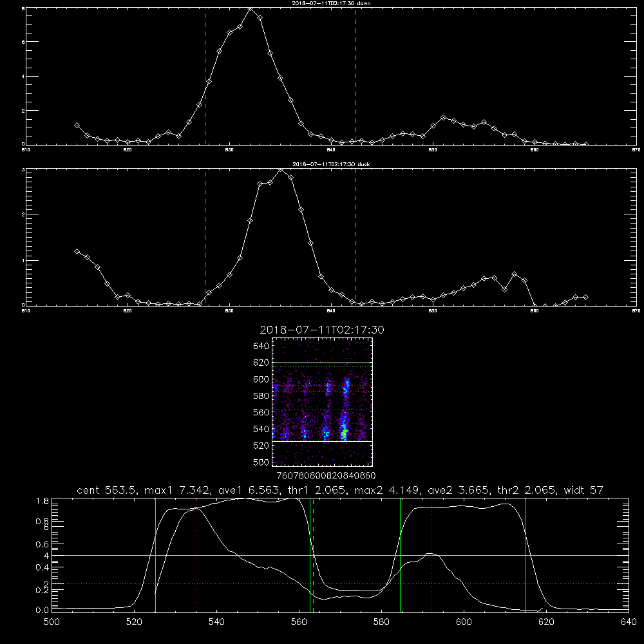Viewport: 644px width, 644px height.
Task: Click bottom plot x-axis label 500
Action: point(52,622)
